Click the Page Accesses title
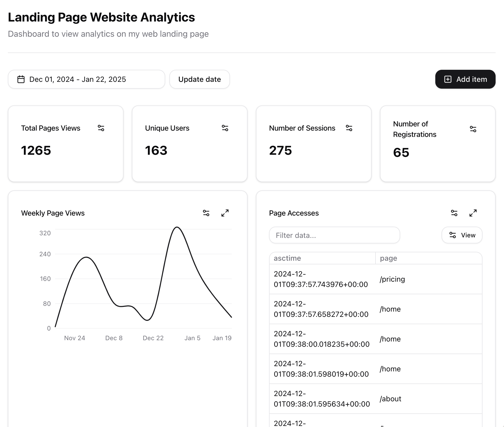 click(x=294, y=213)
